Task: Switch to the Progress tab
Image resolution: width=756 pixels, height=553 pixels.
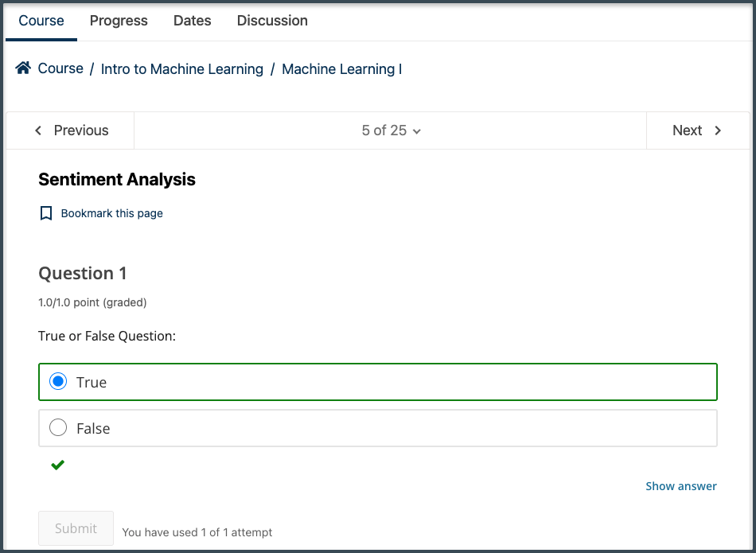Action: pyautogui.click(x=119, y=21)
